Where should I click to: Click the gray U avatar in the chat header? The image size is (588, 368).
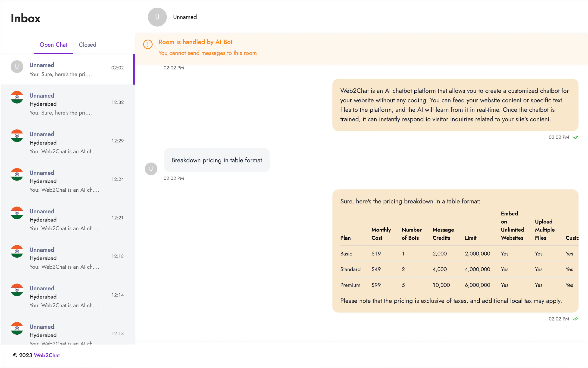point(157,17)
